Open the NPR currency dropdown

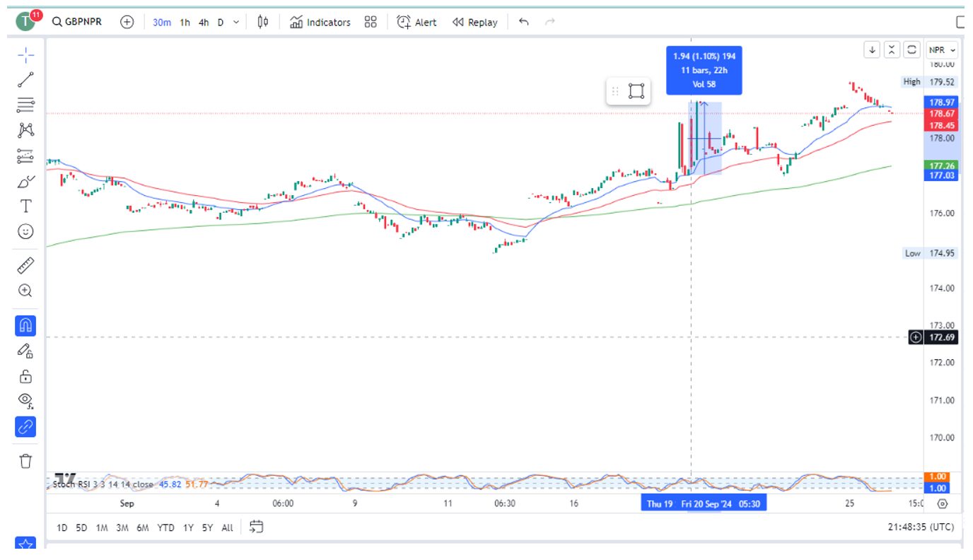pos(942,50)
